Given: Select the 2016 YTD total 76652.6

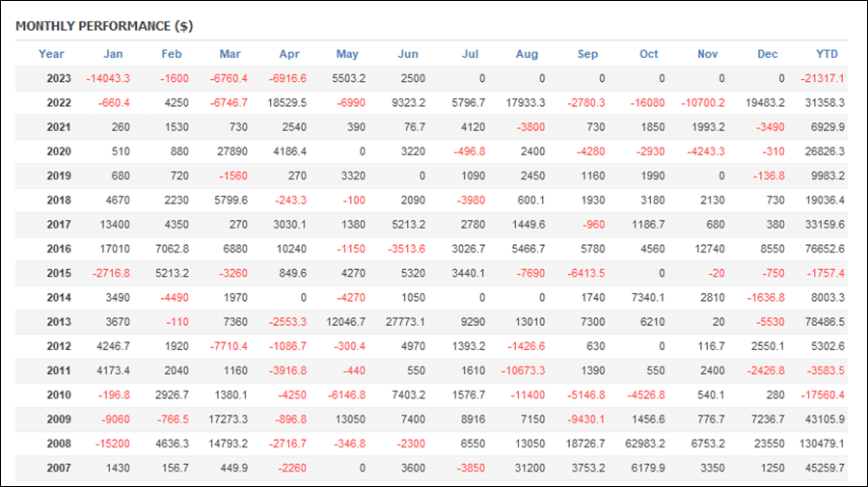Looking at the screenshot, I should [x=825, y=249].
